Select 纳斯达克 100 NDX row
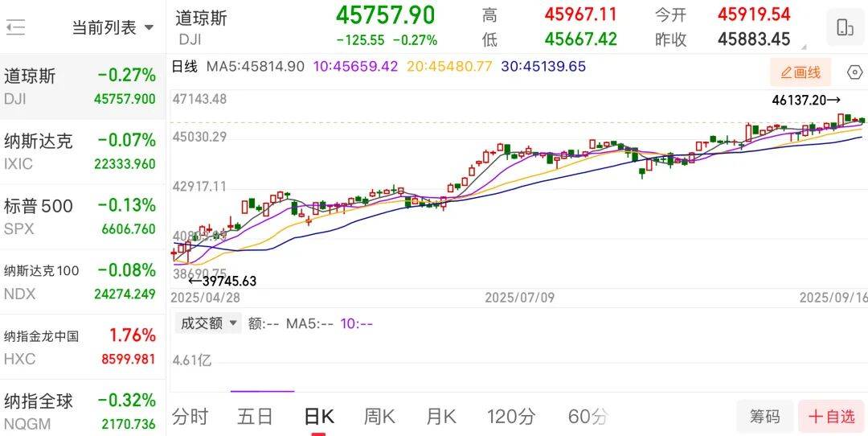868x436 pixels. pyautogui.click(x=83, y=282)
